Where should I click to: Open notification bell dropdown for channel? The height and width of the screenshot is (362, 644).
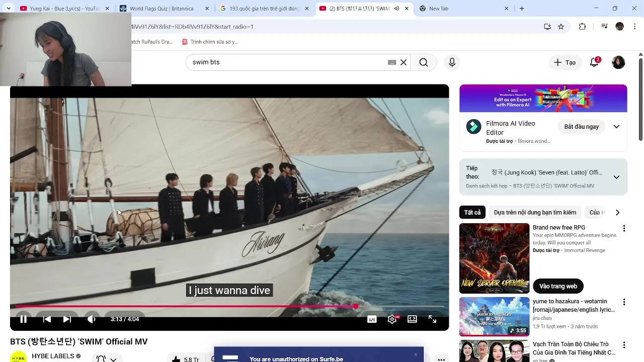tap(106, 359)
